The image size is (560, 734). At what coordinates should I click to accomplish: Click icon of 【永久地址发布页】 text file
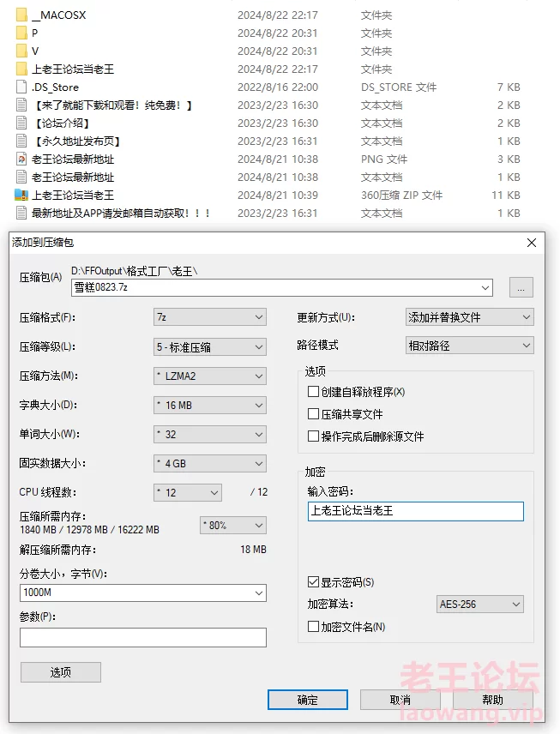pos(21,141)
